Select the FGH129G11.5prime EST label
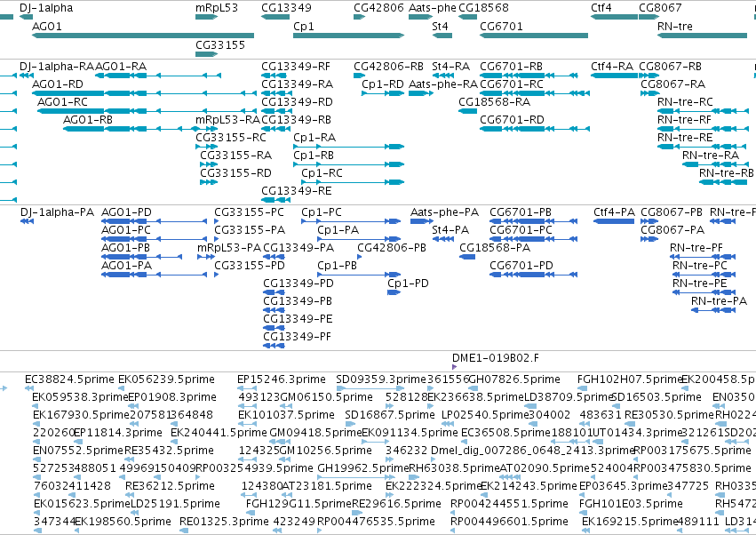This screenshot has width=756, height=535. 298,504
